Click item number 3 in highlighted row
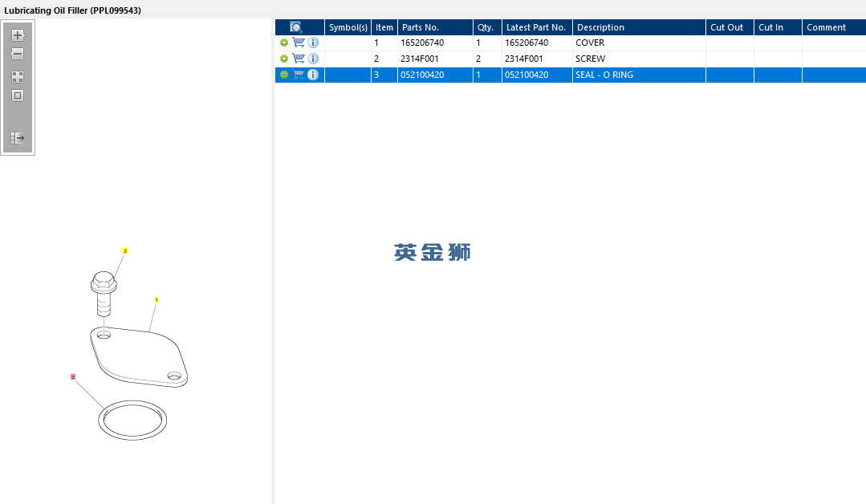Screen dimensions: 866x504 pyautogui.click(x=384, y=75)
